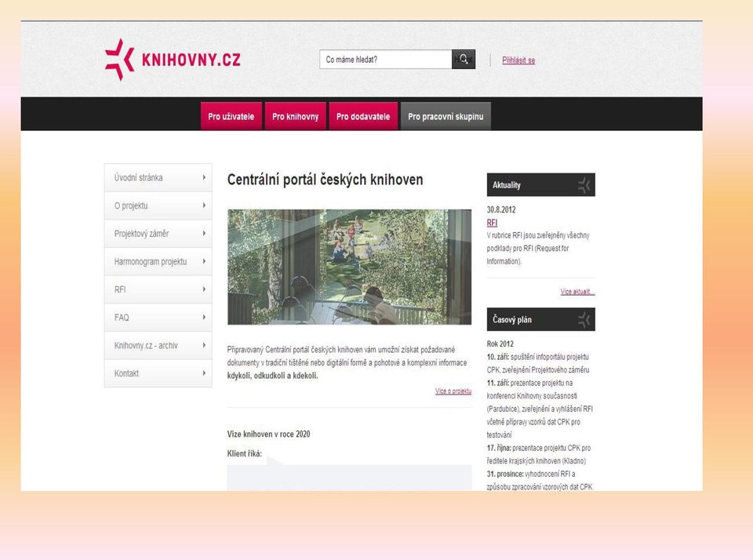Open FAQ in the sidebar menu
Screen dimensions: 753x560
(158, 317)
